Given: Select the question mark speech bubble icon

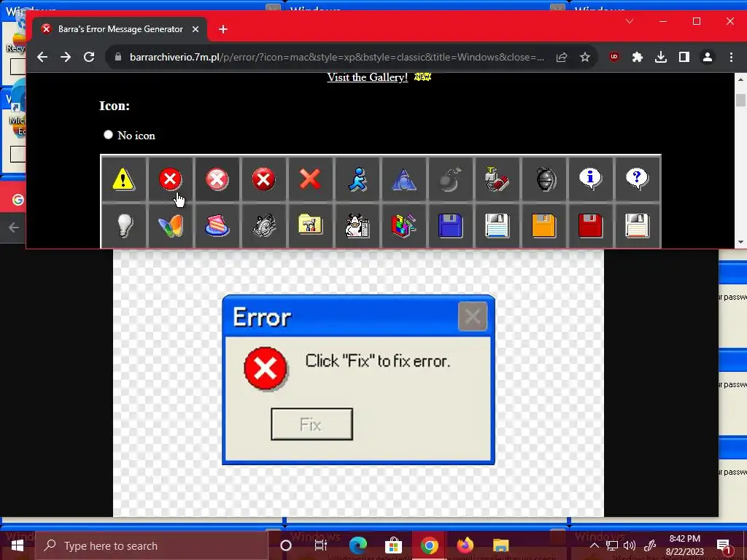Looking at the screenshot, I should pos(637,179).
